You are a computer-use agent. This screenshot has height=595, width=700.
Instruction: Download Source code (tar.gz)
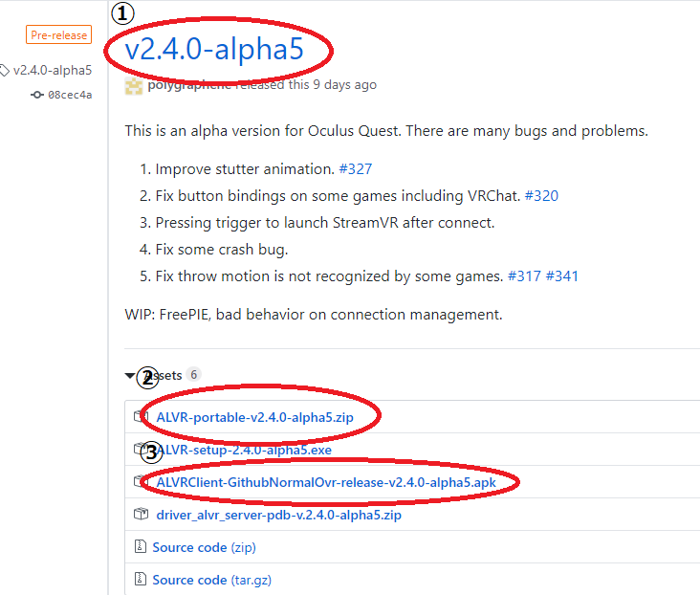[212, 581]
